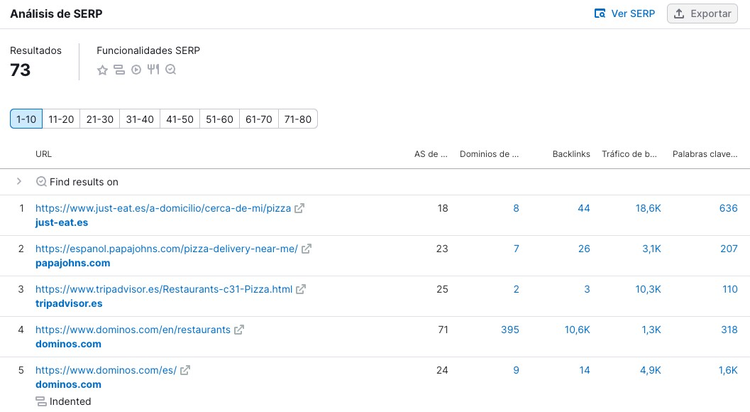Click the Exportar button

[x=702, y=14]
